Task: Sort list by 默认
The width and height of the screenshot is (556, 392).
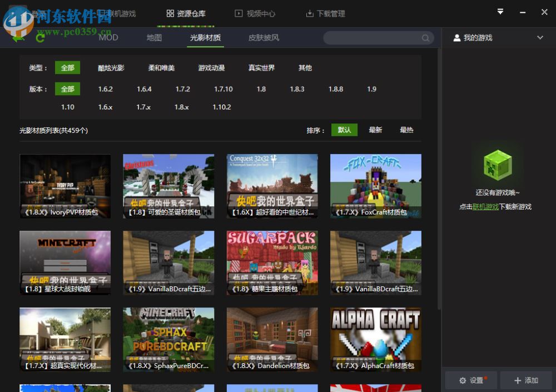Action: coord(344,130)
